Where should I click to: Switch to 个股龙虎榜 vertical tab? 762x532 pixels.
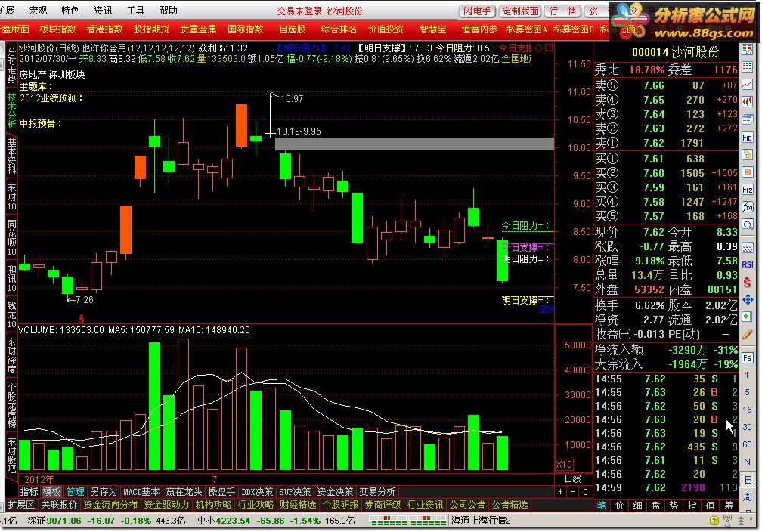point(11,406)
